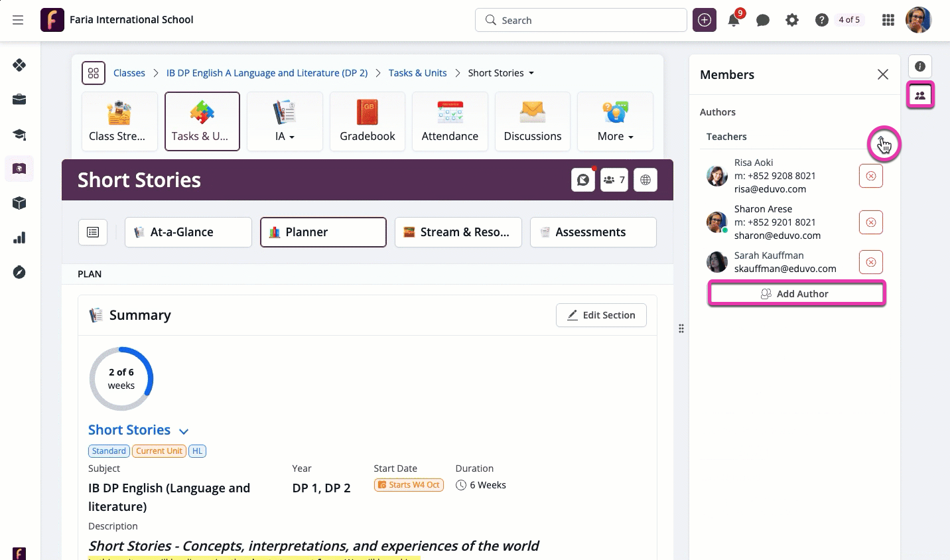Open the settings gear icon
Viewport: 950px width, 560px height.
(x=792, y=21)
